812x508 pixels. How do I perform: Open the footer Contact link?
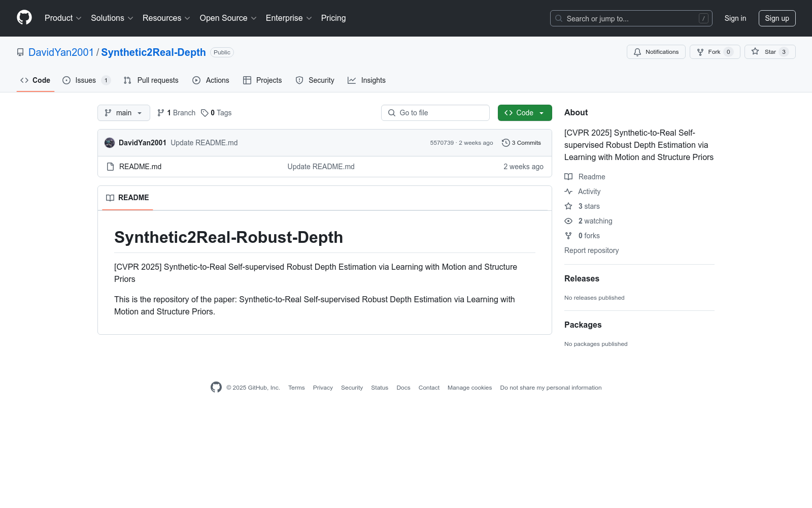[x=429, y=388]
